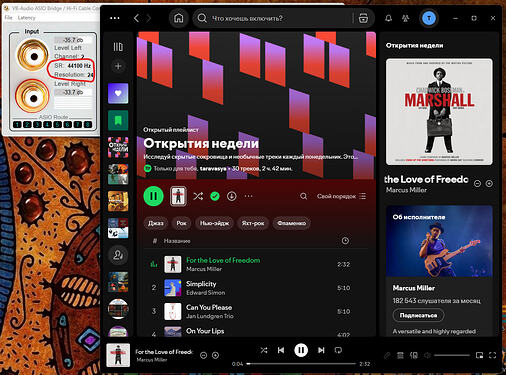Seek on the track progress bar
This screenshot has width=506, height=375.
[302, 364]
